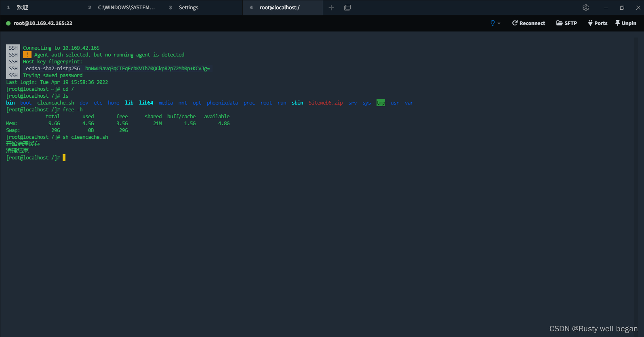Viewport: 644px width, 337px height.
Task: Click the 清理结束 output line
Action: (x=17, y=151)
